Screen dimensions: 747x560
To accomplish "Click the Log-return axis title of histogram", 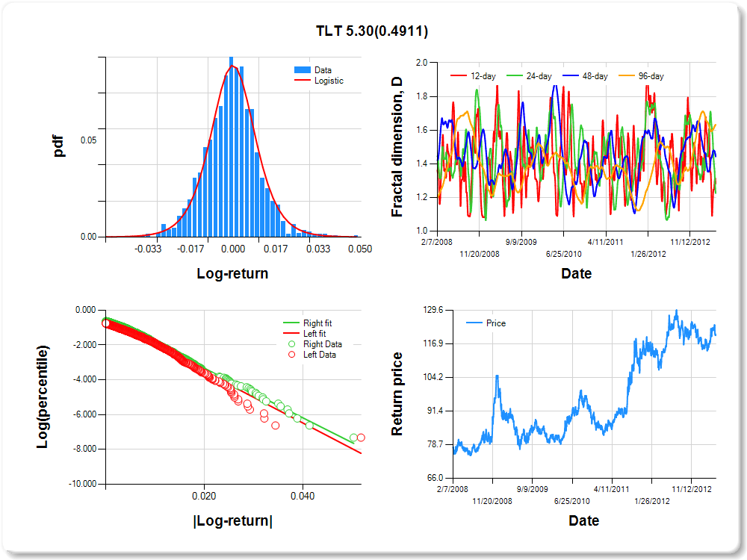I will 232,273.
